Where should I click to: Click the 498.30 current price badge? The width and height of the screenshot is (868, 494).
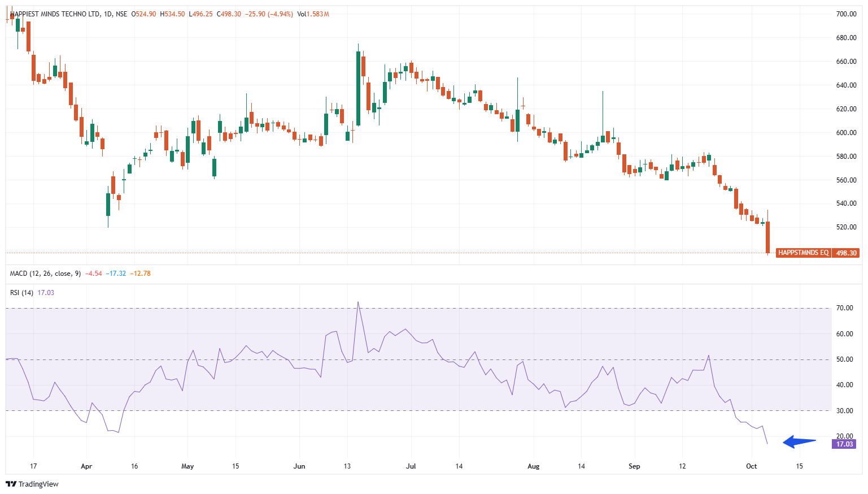[x=846, y=253]
